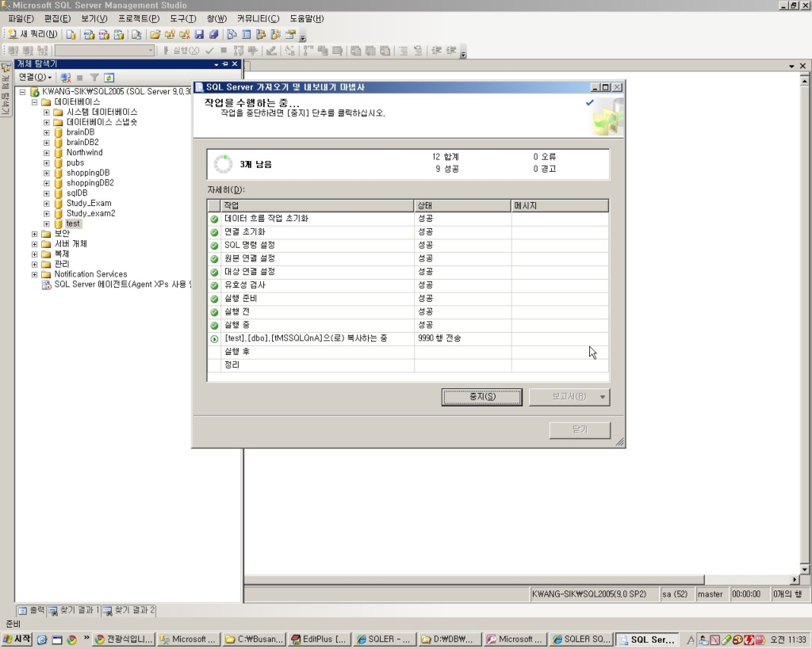Click running icon beside copying tMSSQLQnA row

(x=214, y=339)
